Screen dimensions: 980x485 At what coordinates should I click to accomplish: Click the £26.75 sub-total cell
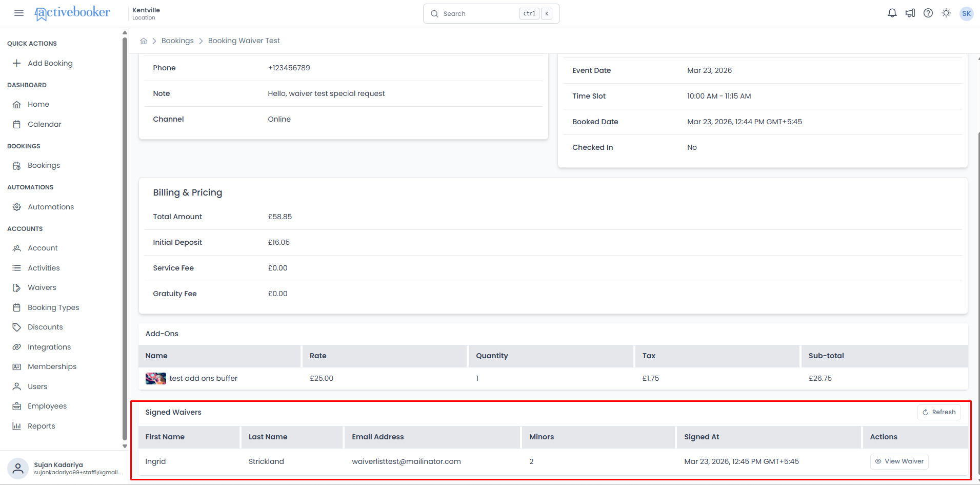tap(821, 378)
